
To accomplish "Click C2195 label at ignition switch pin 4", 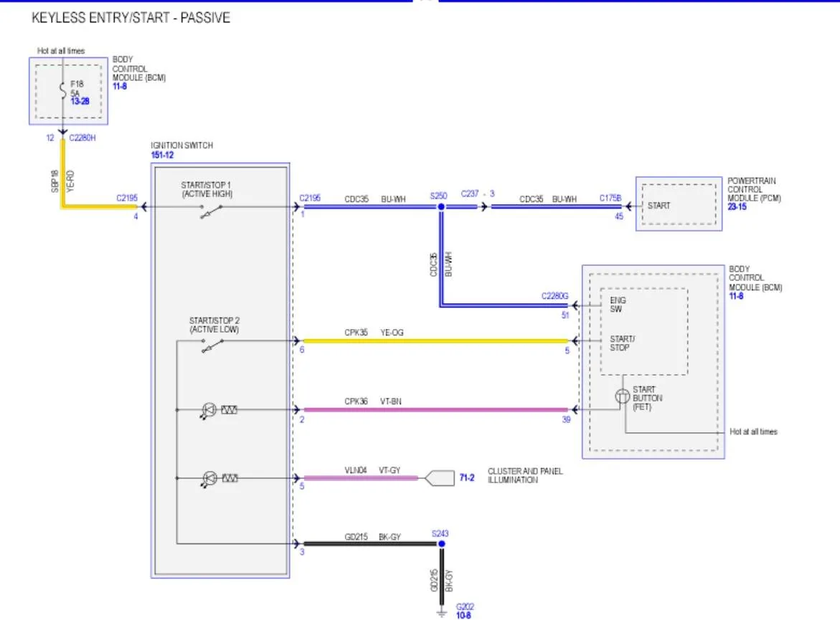I will click(x=127, y=198).
